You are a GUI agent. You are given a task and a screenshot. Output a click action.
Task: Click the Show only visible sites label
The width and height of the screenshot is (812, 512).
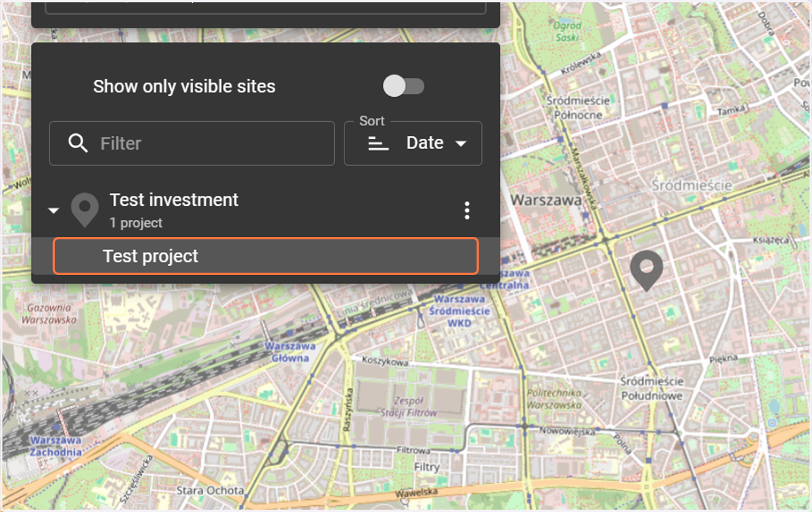tap(184, 87)
